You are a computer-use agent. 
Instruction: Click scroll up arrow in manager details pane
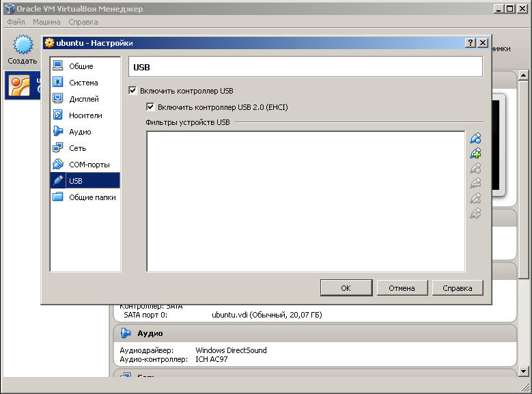(524, 75)
